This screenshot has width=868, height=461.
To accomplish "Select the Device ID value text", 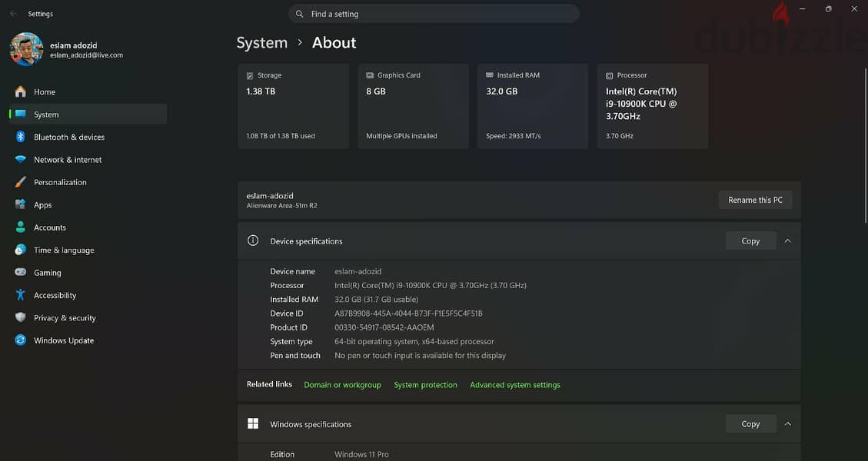I will [408, 313].
